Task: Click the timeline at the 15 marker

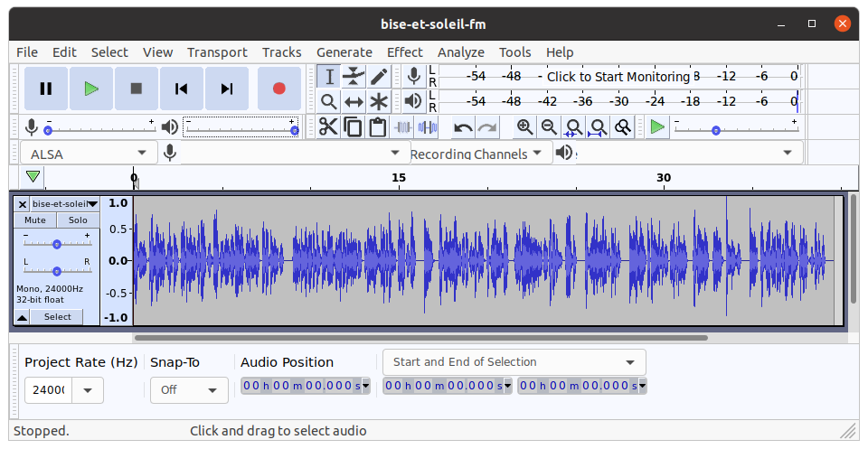Action: click(399, 177)
